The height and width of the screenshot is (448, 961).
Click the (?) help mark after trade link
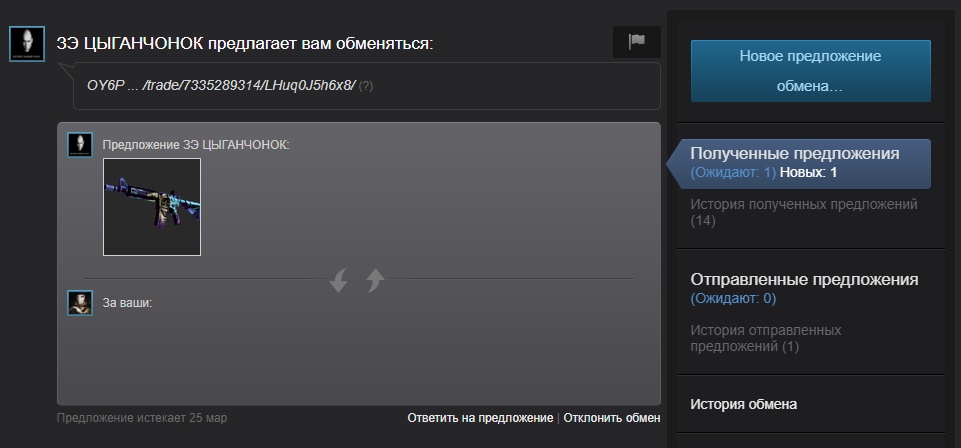[x=366, y=86]
